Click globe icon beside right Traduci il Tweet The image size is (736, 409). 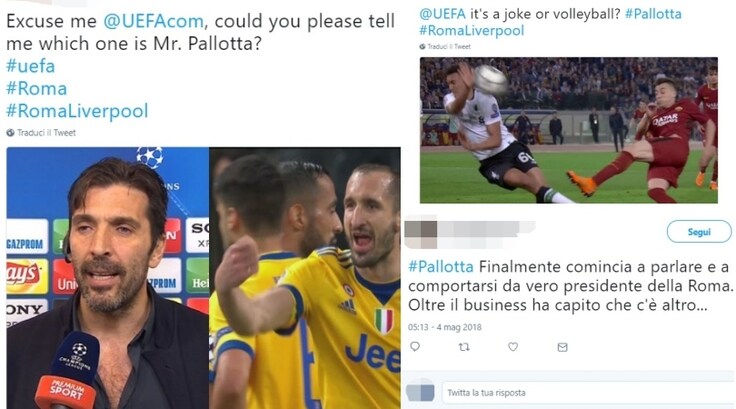tap(422, 46)
